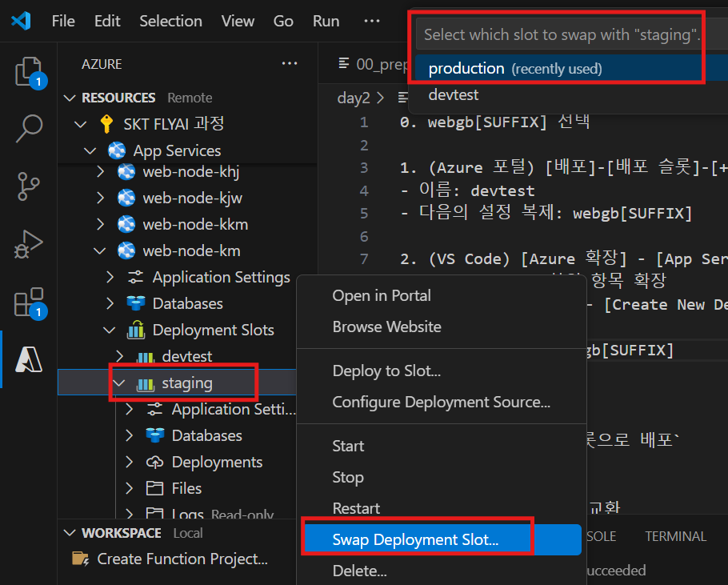Choose Configure Deployment Source... option
Viewport: 728px width, 585px height.
pyautogui.click(x=441, y=402)
